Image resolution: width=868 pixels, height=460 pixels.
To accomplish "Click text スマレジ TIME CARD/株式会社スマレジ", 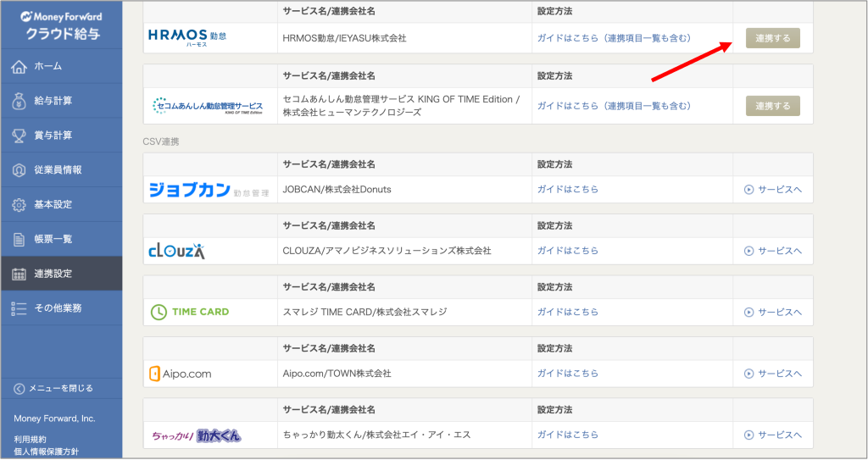I will click(364, 313).
